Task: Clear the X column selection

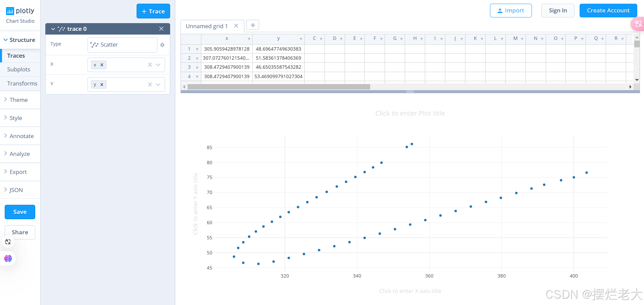Action: pyautogui.click(x=150, y=65)
